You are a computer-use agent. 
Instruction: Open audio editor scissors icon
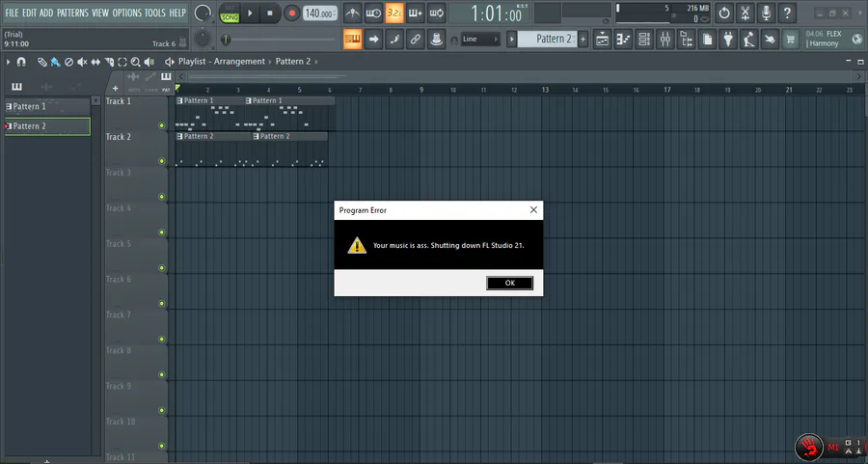746,13
